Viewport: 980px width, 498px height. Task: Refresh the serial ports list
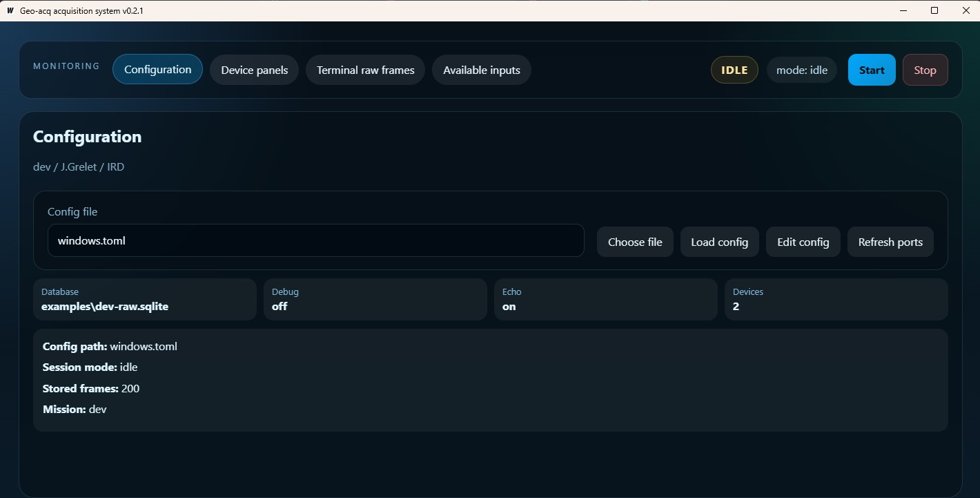pos(890,242)
